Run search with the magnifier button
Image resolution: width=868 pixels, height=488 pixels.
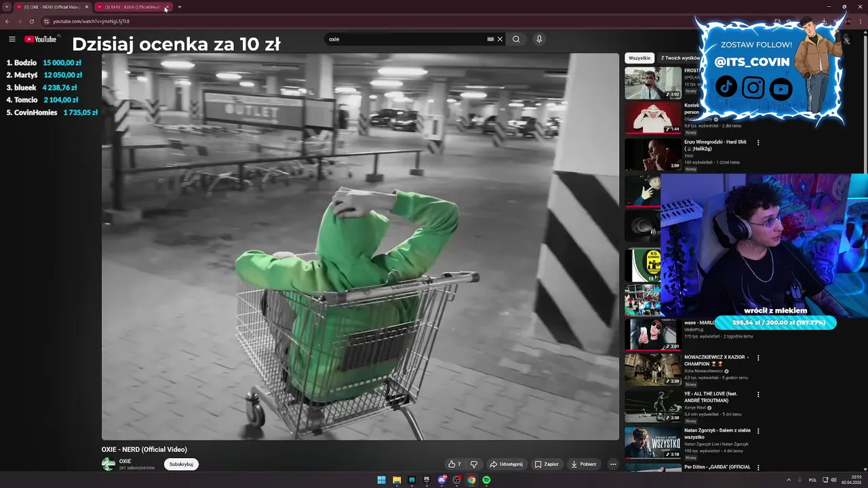pos(516,39)
